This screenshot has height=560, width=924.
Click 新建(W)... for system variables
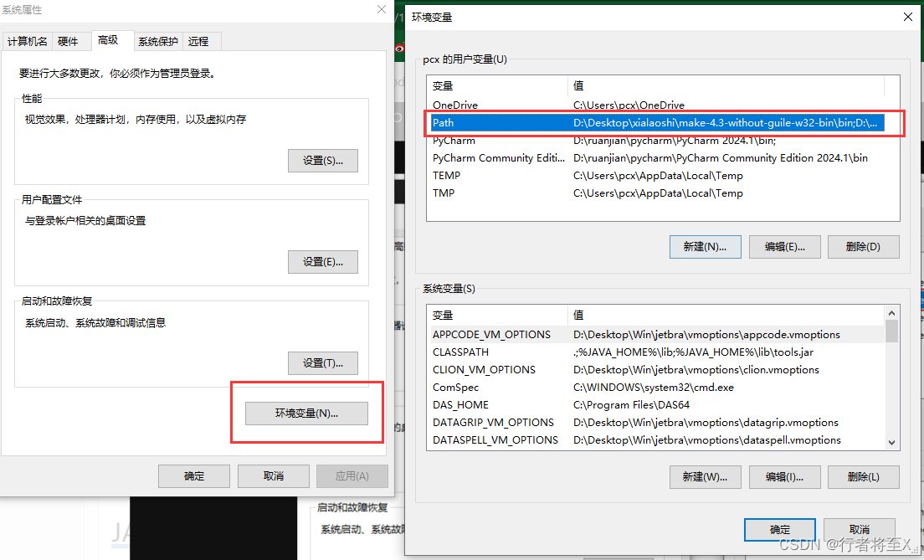(705, 477)
